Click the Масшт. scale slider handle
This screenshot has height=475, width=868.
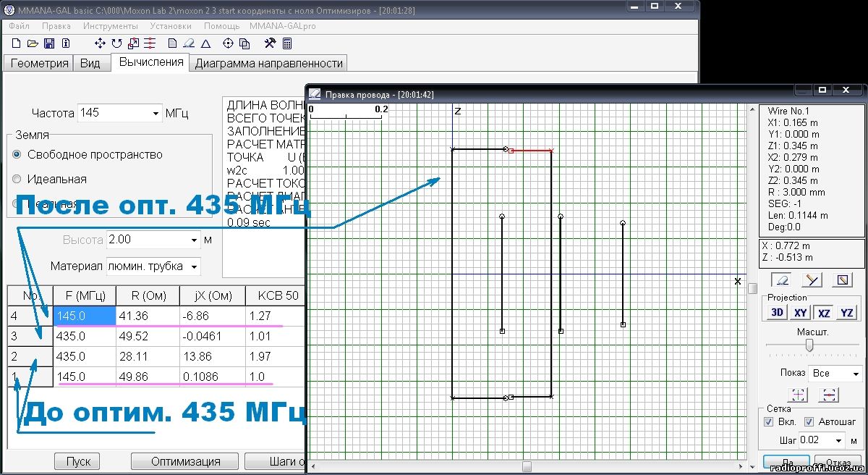pyautogui.click(x=809, y=345)
